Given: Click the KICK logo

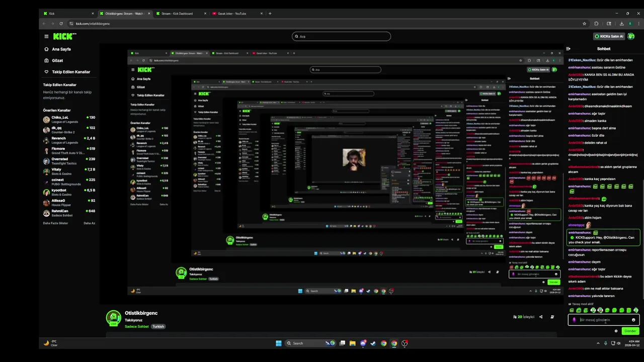Looking at the screenshot, I should click(x=65, y=36).
